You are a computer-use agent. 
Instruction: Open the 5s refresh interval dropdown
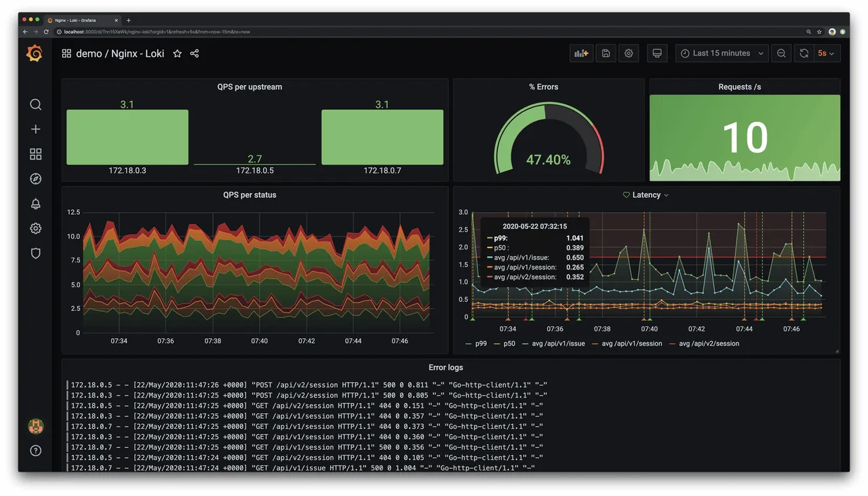pos(826,54)
